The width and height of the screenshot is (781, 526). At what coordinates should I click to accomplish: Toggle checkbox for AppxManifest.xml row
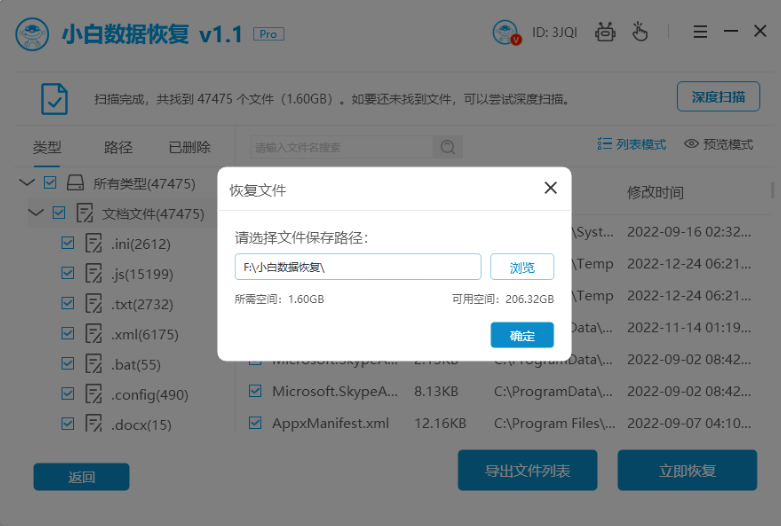coord(254,423)
